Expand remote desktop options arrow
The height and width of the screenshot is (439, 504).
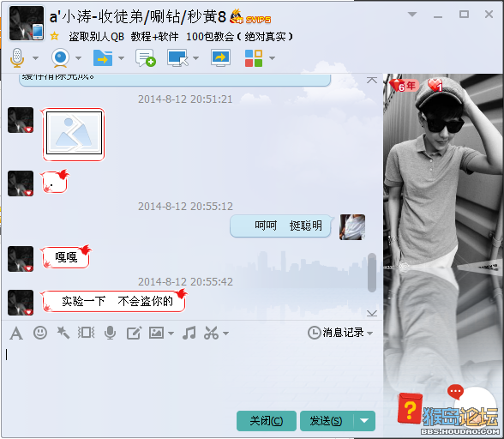[x=195, y=58]
